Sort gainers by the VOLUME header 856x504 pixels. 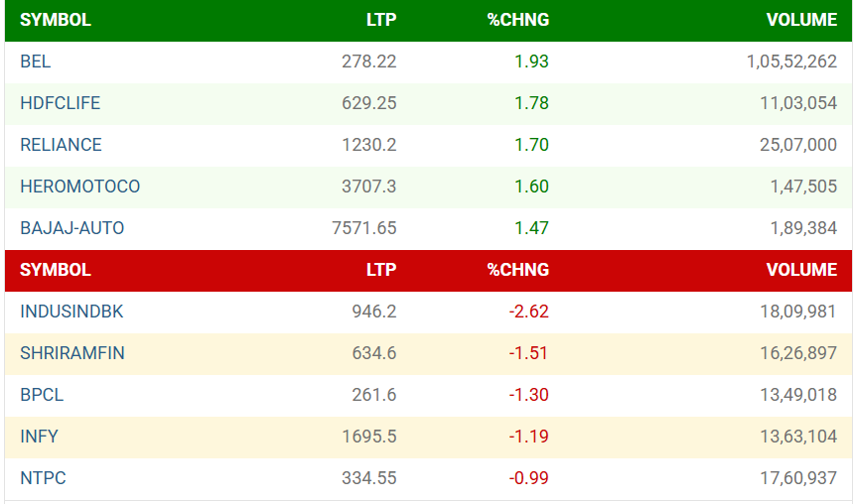[801, 20]
